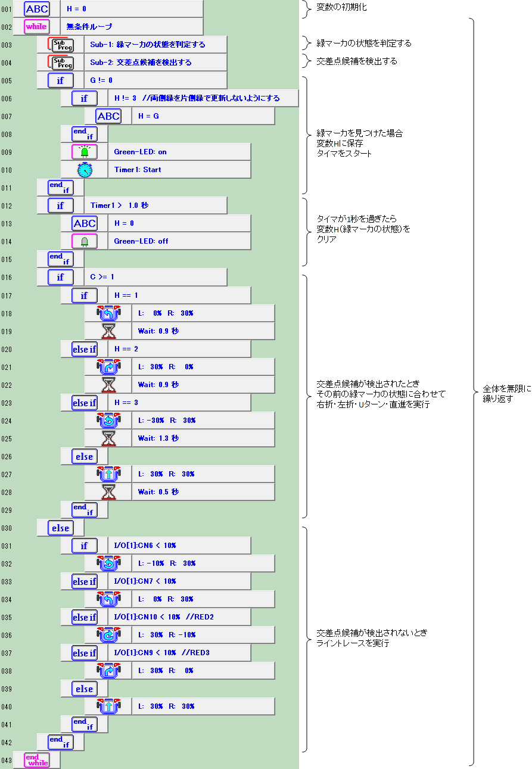The width and height of the screenshot is (532, 769).
Task: Click 'I/O[1]:CN10 < 10% //RED2' text
Action: pyautogui.click(x=164, y=617)
